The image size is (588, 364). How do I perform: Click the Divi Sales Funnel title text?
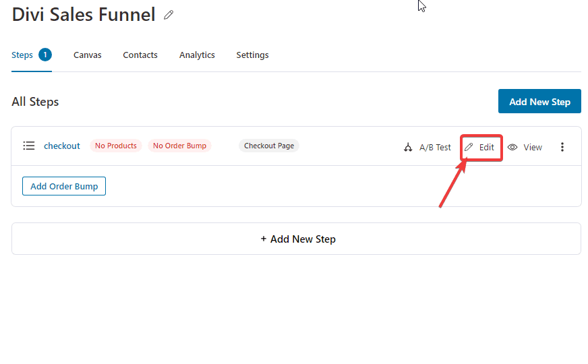click(x=84, y=15)
